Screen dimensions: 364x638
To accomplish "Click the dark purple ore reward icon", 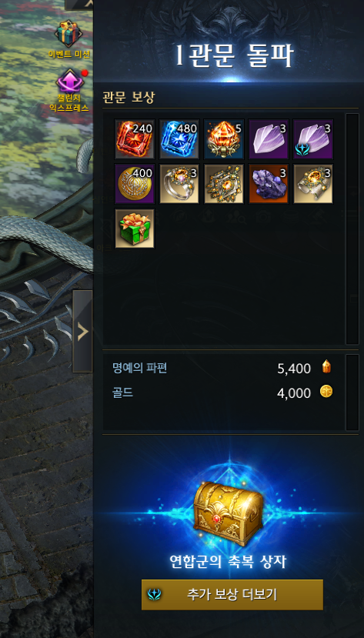I will (x=269, y=183).
